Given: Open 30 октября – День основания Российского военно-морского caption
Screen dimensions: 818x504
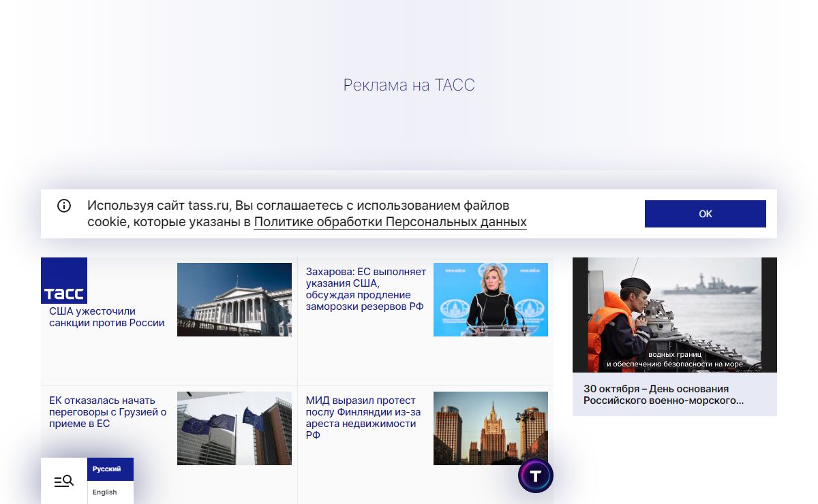Looking at the screenshot, I should (x=663, y=394).
